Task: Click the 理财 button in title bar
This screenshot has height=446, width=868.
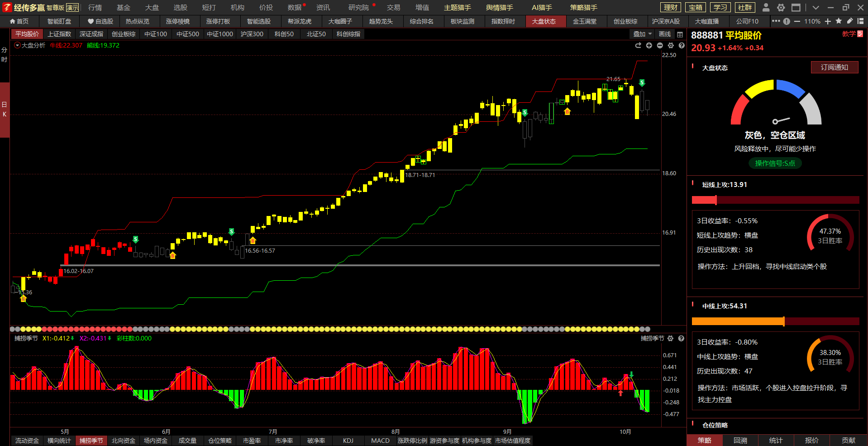Action: [670, 8]
